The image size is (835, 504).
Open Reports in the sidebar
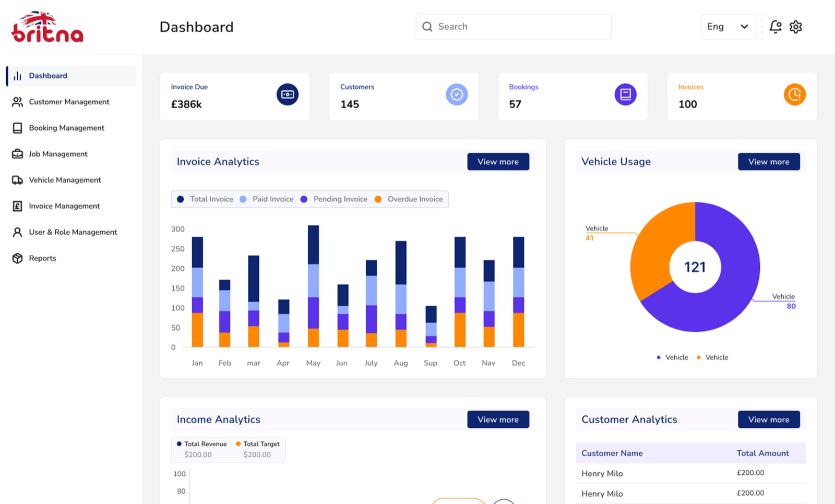point(42,258)
